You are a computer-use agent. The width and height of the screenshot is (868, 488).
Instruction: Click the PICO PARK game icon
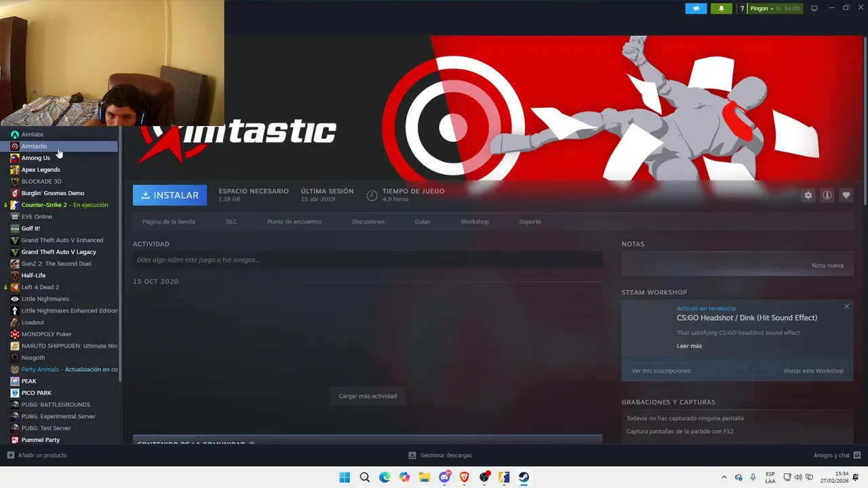[15, 393]
